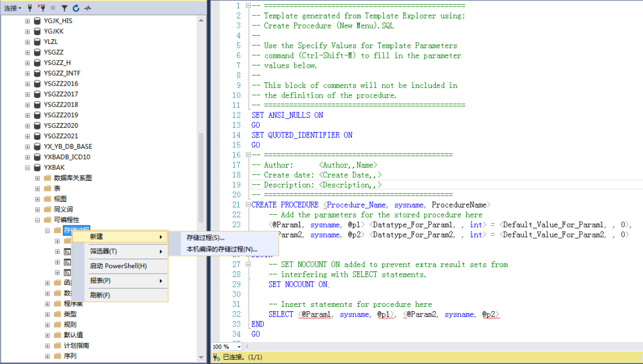The width and height of the screenshot is (643, 364).
Task: Choose 刷新(F) in the context menu
Action: point(99,295)
